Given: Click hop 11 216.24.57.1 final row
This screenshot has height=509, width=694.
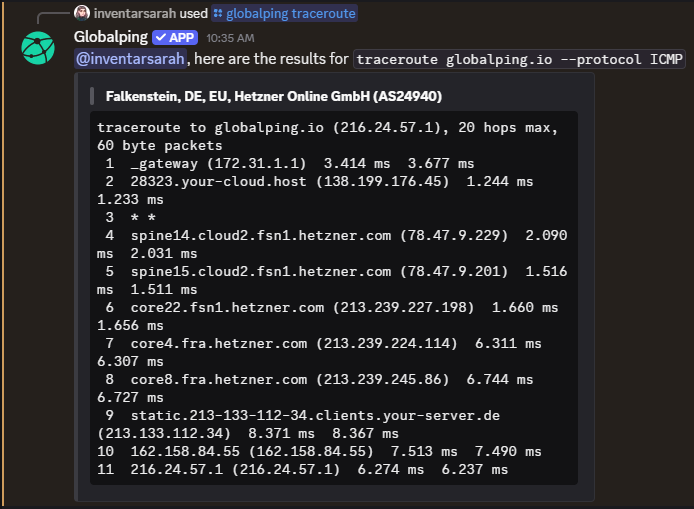Looking at the screenshot, I should click(302, 470).
